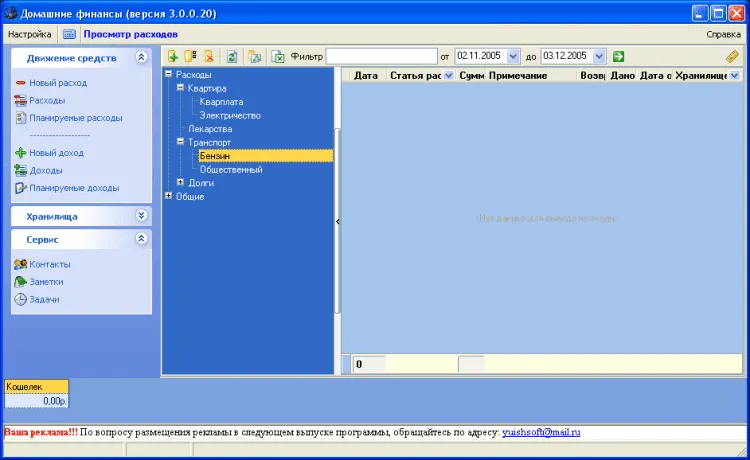Open the Настройка menu
This screenshot has width=750, height=460.
point(30,34)
